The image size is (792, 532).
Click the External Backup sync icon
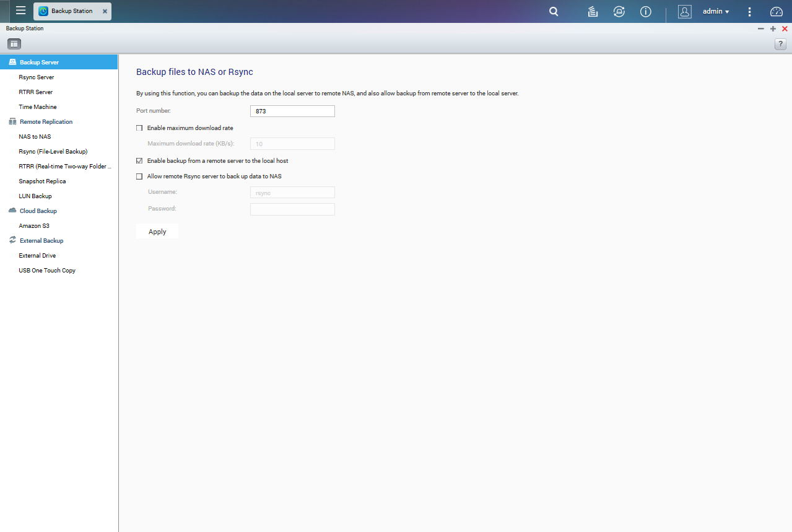point(12,240)
